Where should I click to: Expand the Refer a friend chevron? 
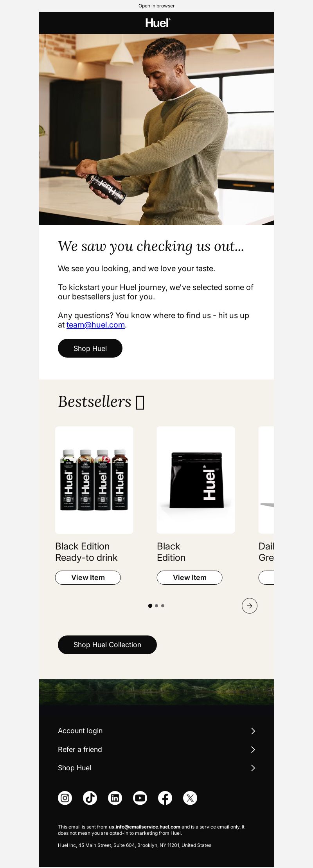(253, 750)
